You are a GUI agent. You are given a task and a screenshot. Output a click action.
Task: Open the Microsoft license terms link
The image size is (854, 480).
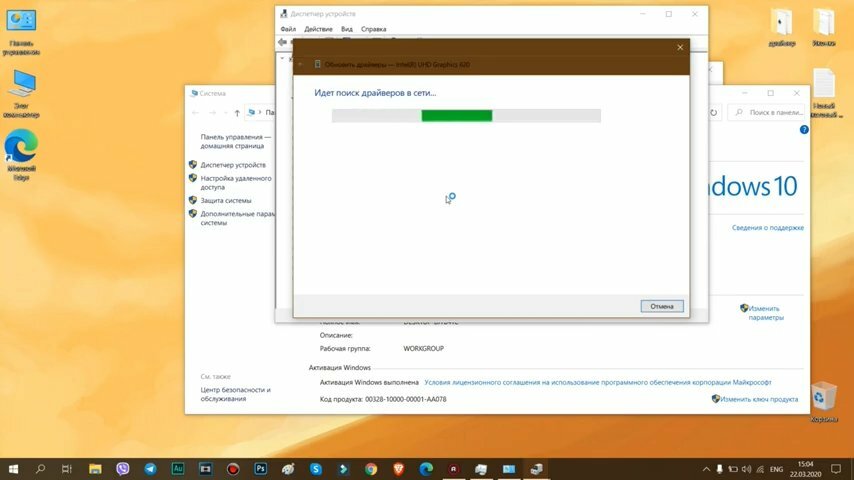(597, 382)
